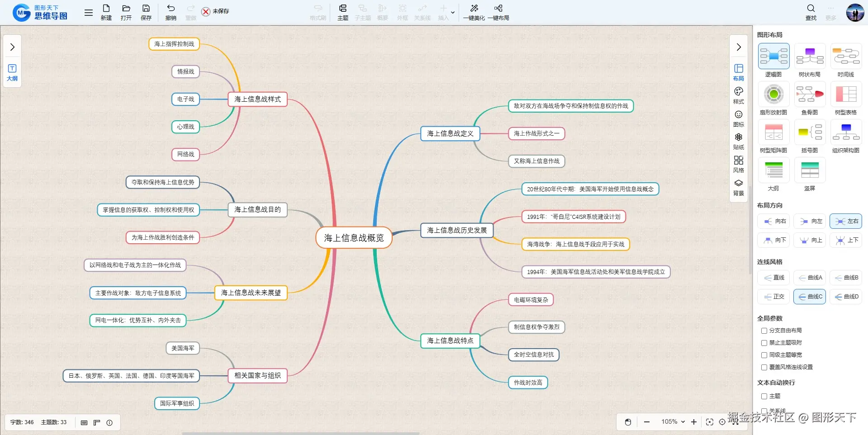Select the 国际军事组织 subtopic node
Screen dimensions: 868x435
pyautogui.click(x=177, y=403)
